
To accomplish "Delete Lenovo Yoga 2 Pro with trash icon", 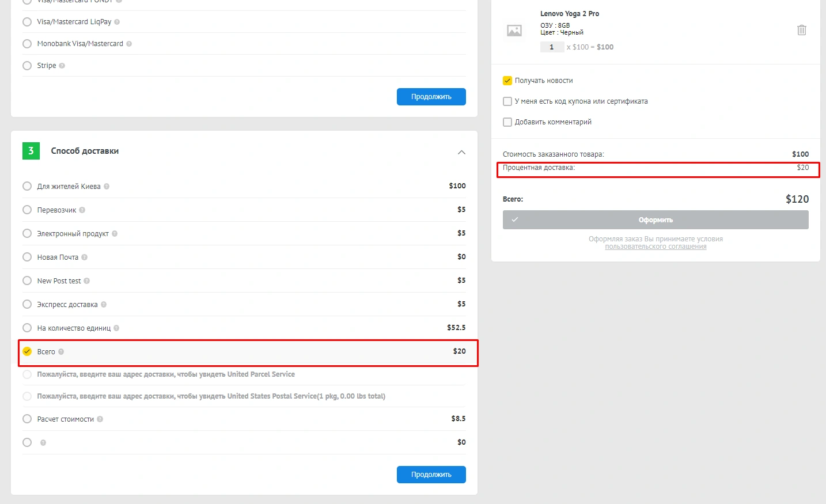I will click(x=801, y=30).
